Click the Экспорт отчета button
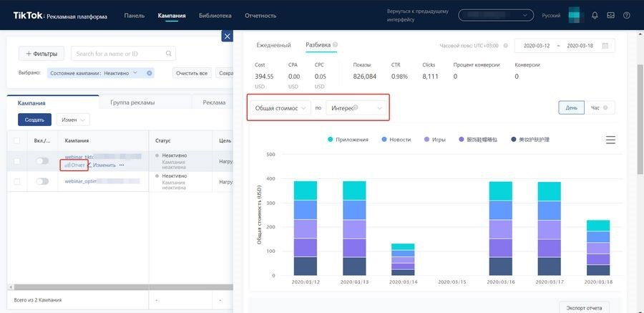 coord(584,308)
